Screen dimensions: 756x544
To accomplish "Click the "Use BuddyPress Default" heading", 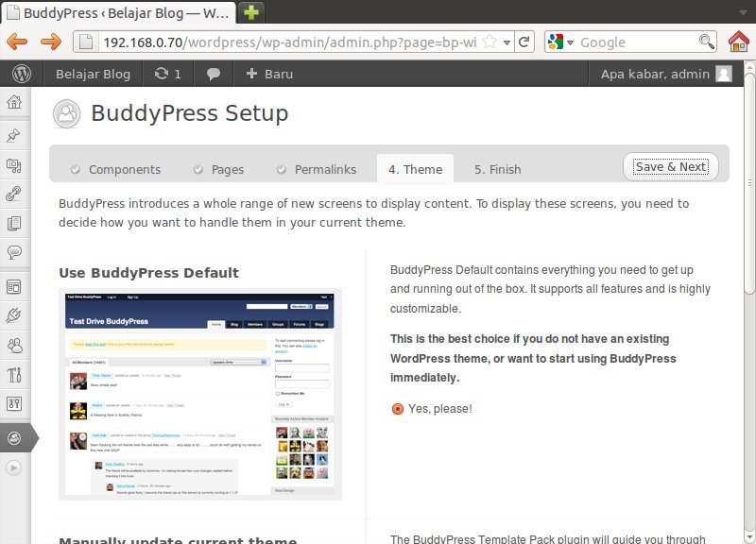I will (148, 273).
